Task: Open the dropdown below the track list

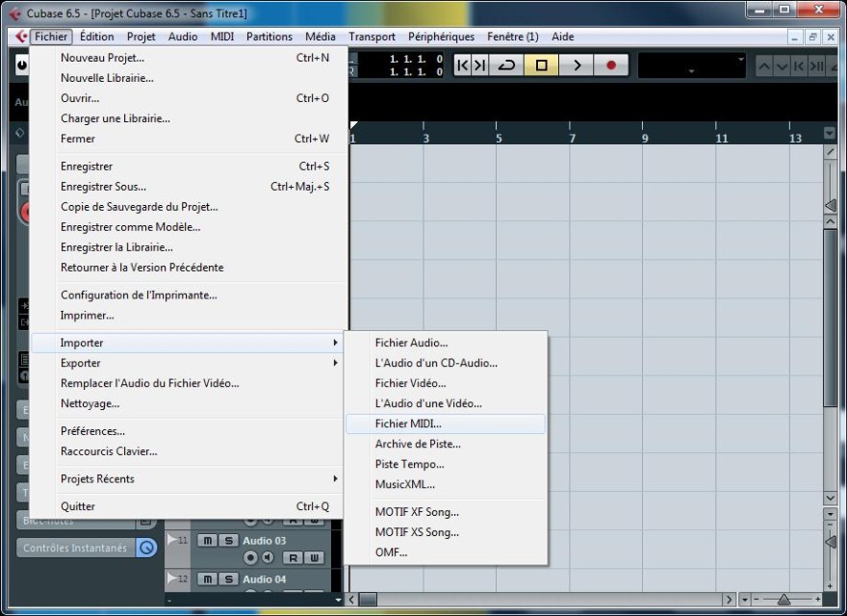Action: click(x=338, y=600)
